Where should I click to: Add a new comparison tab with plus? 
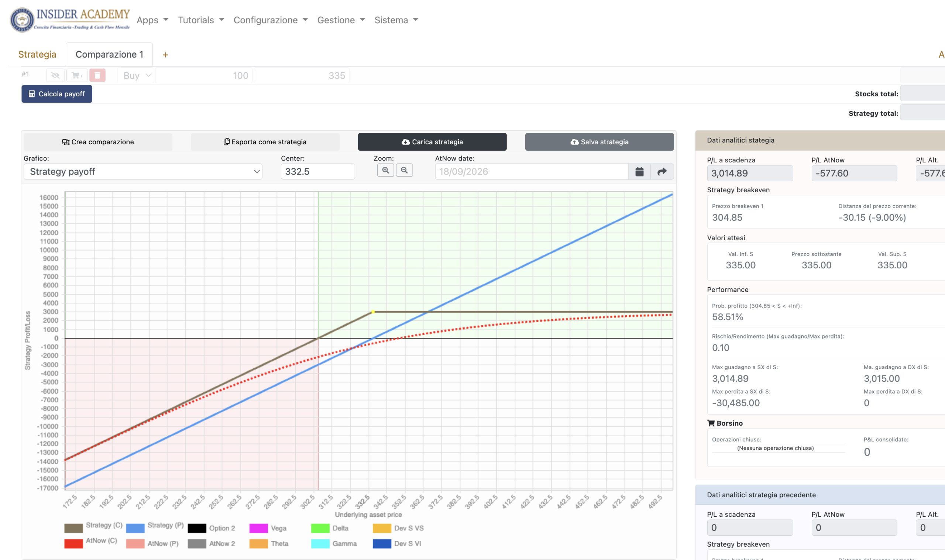click(165, 55)
